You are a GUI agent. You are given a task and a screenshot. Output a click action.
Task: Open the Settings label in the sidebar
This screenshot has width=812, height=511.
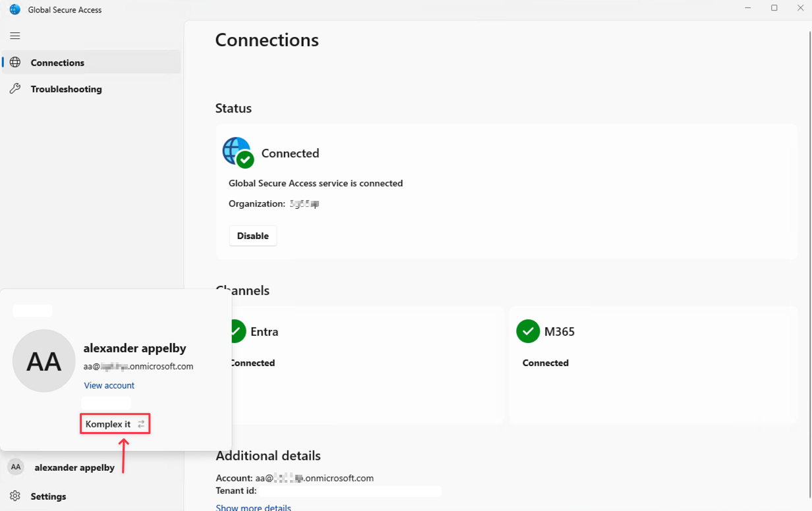48,496
